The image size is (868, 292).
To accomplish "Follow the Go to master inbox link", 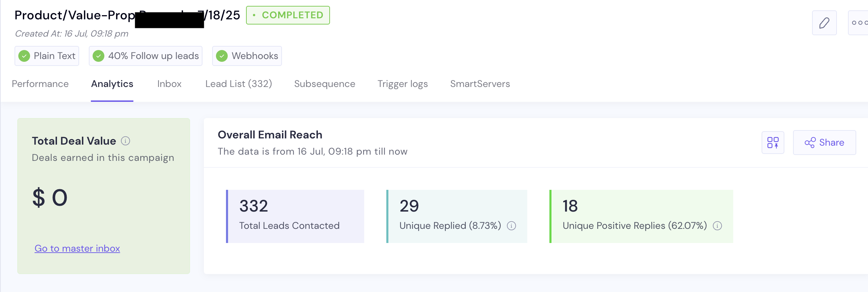I will [77, 249].
